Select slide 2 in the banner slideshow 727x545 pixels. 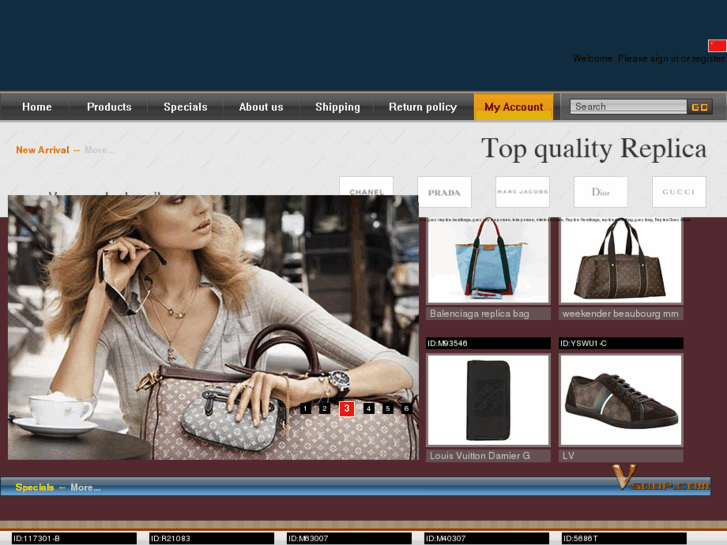pos(325,409)
